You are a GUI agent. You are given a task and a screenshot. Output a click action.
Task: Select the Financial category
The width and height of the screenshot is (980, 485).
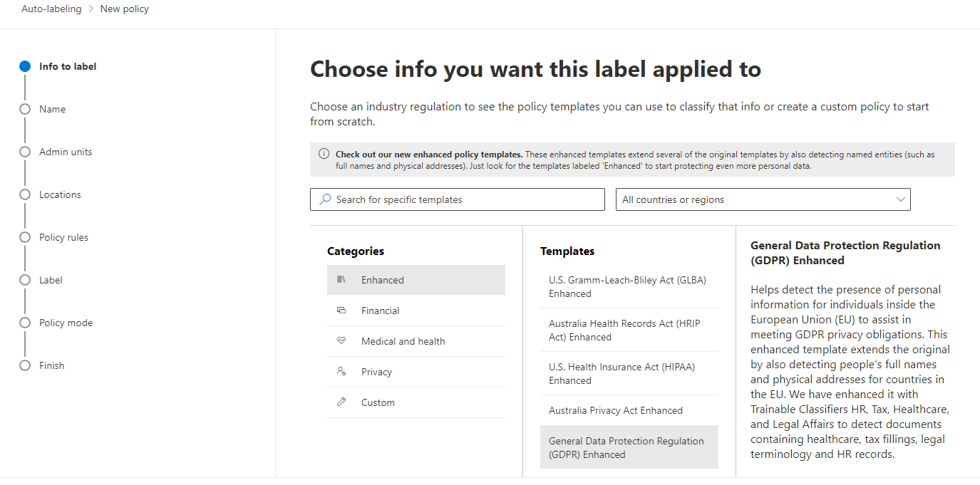tap(381, 311)
